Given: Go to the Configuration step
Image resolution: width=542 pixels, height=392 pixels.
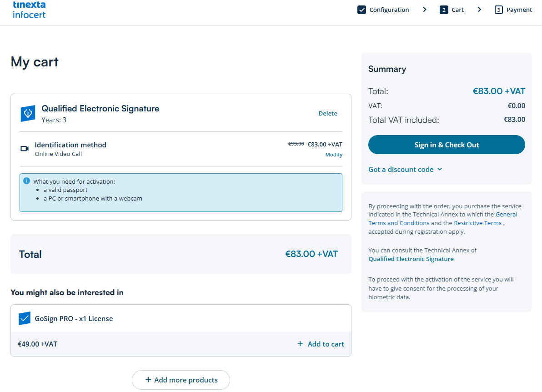Looking at the screenshot, I should tap(389, 10).
